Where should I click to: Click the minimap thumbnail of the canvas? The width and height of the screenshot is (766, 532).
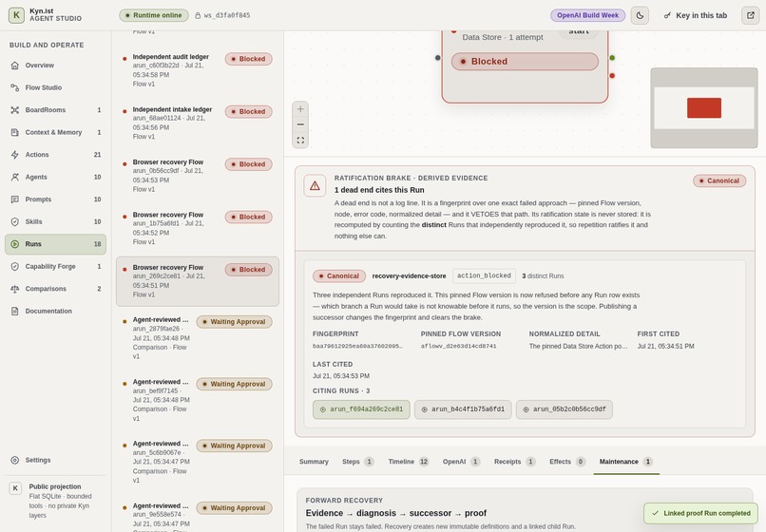coord(704,108)
